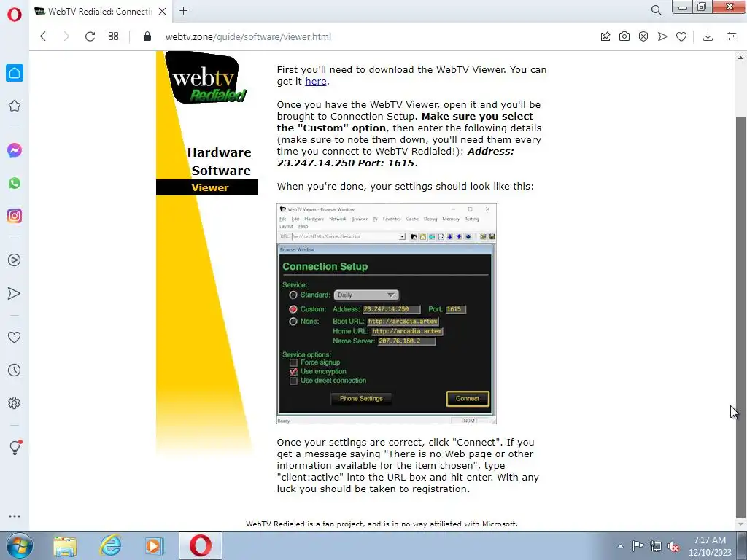The height and width of the screenshot is (560, 747).
Task: Click the vertical page scrollbar
Action: [x=741, y=316]
